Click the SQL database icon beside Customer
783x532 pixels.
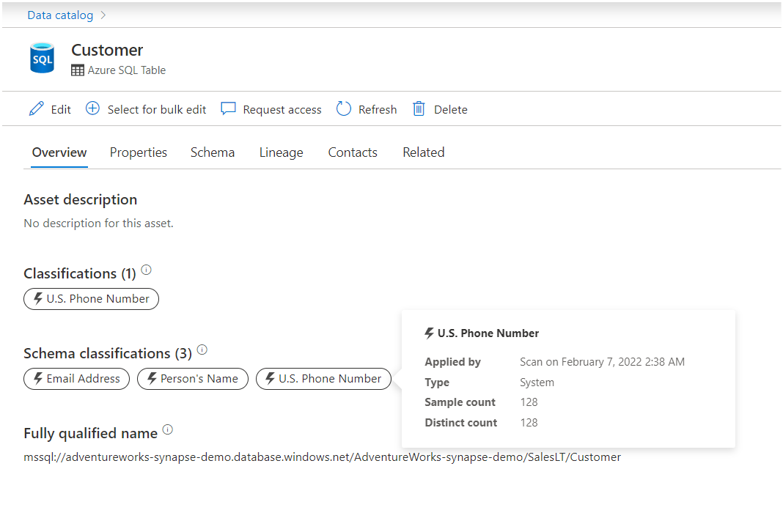(42, 58)
